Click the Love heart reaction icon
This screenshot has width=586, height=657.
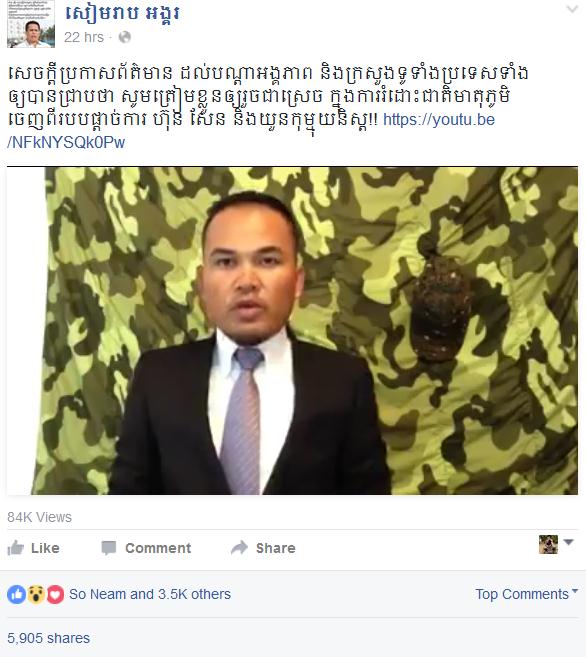point(55,594)
